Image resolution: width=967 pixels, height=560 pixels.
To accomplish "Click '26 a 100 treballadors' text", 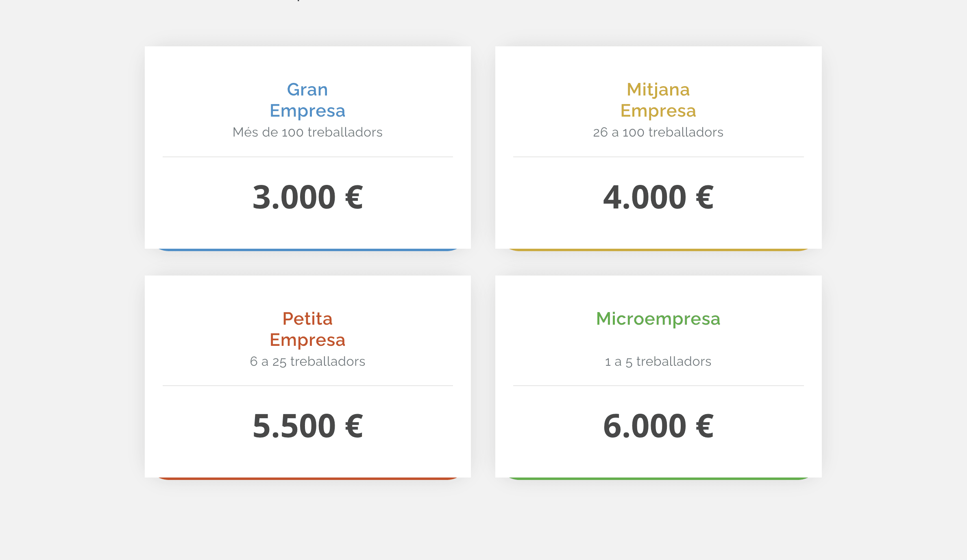I will point(658,132).
